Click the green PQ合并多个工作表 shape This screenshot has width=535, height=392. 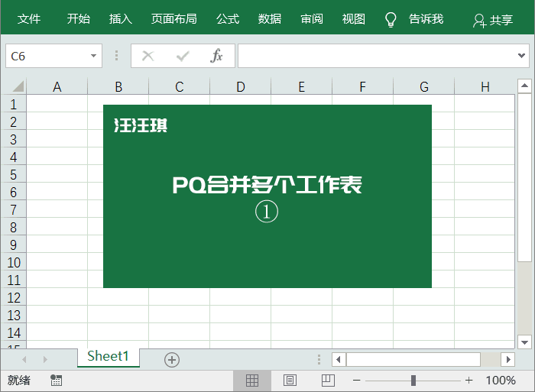coord(267,196)
